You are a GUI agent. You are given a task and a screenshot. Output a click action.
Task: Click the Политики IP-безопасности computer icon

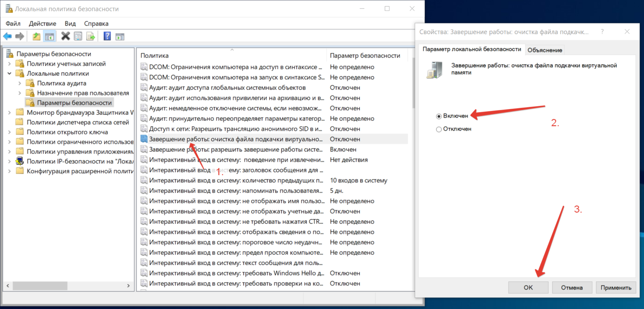(x=19, y=161)
